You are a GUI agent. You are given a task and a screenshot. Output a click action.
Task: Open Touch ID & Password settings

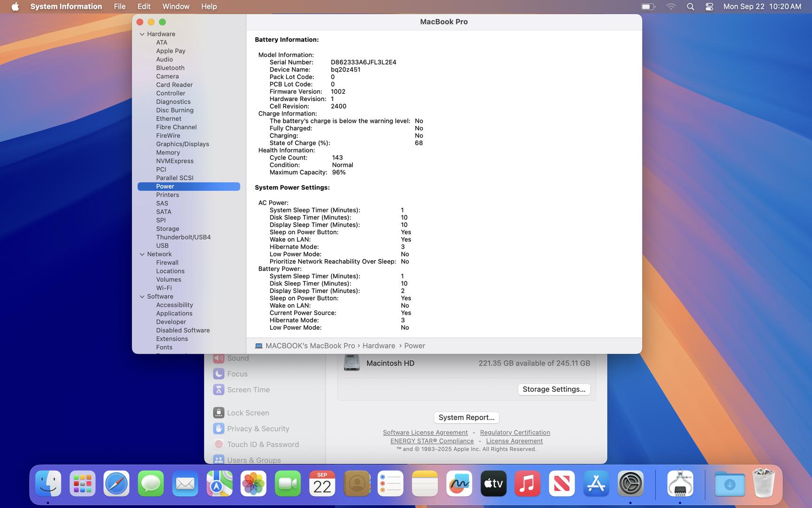263,444
